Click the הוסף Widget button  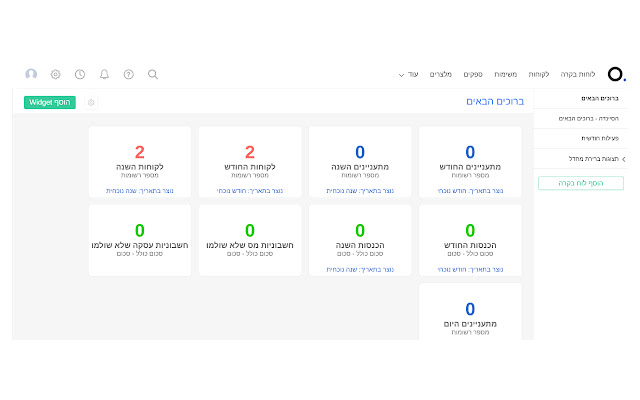[50, 102]
